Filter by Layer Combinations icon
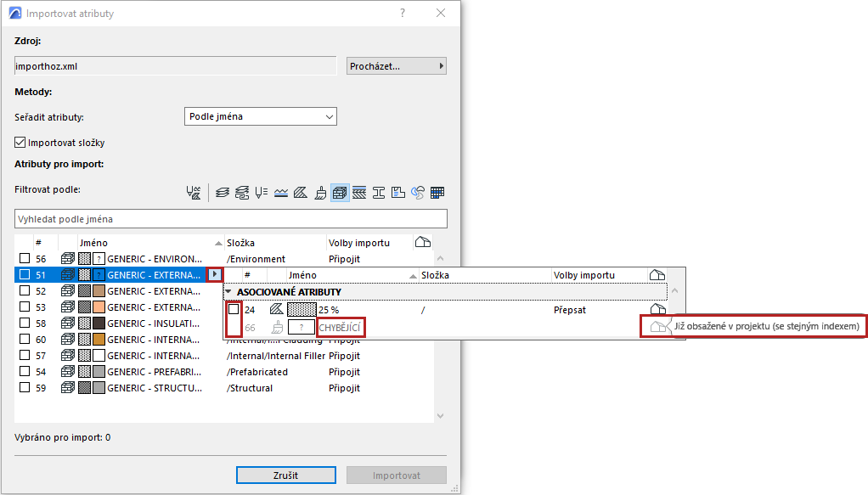Viewport: 868px width, 495px height. [242, 193]
